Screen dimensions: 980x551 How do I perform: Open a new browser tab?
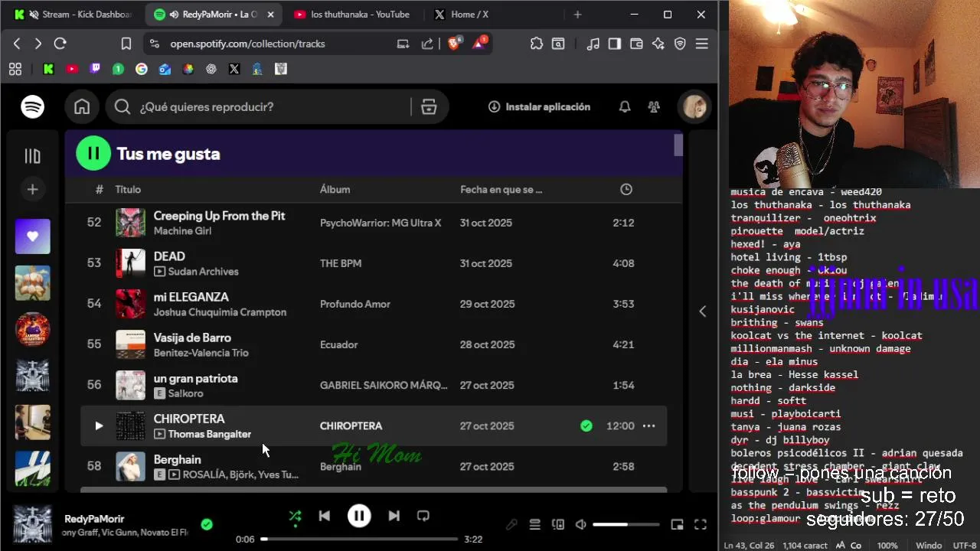577,15
